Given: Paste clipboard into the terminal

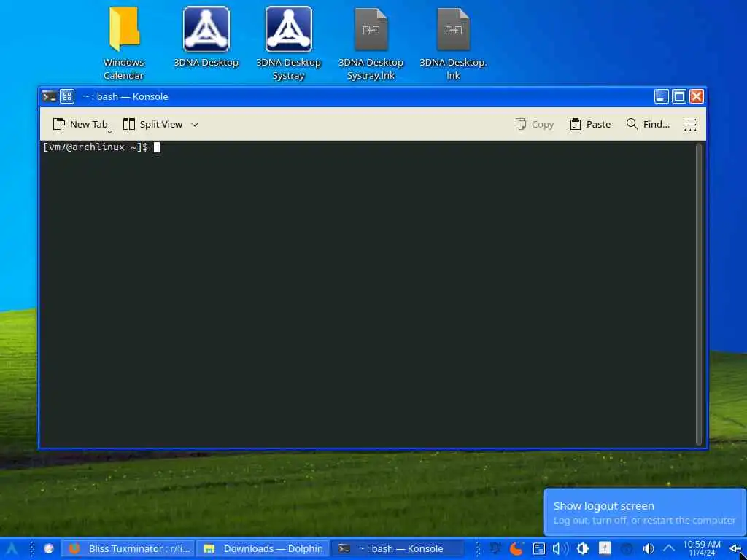Looking at the screenshot, I should click(589, 124).
